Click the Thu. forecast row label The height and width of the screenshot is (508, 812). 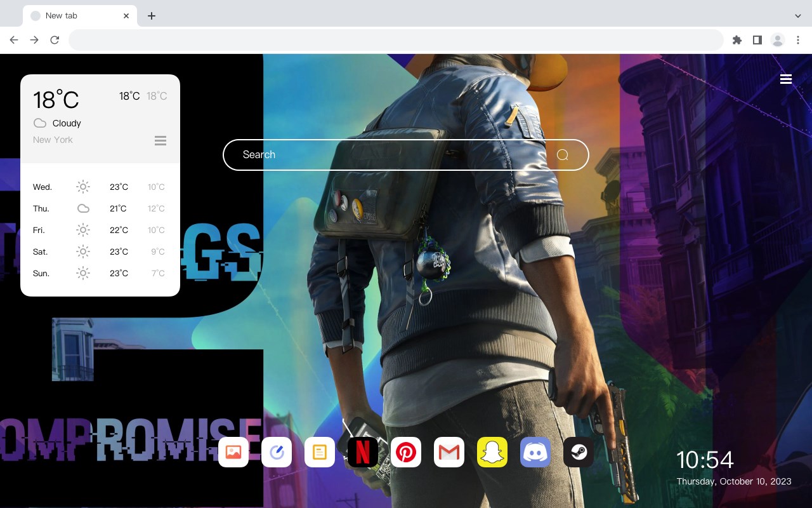pos(41,208)
